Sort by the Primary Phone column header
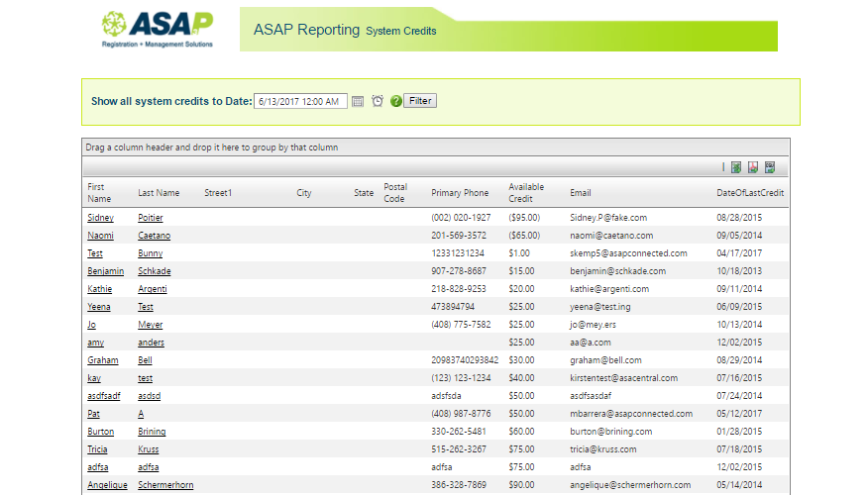The height and width of the screenshot is (495, 868). (x=460, y=193)
